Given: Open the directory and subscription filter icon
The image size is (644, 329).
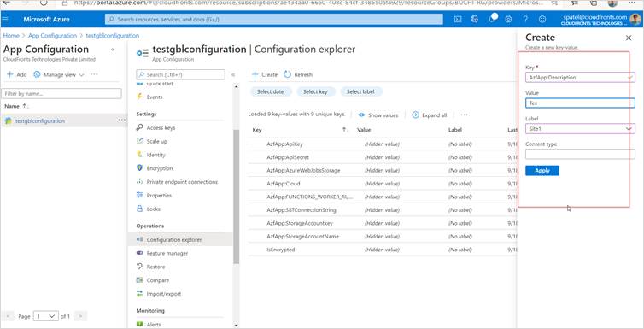Looking at the screenshot, I should coord(475,20).
